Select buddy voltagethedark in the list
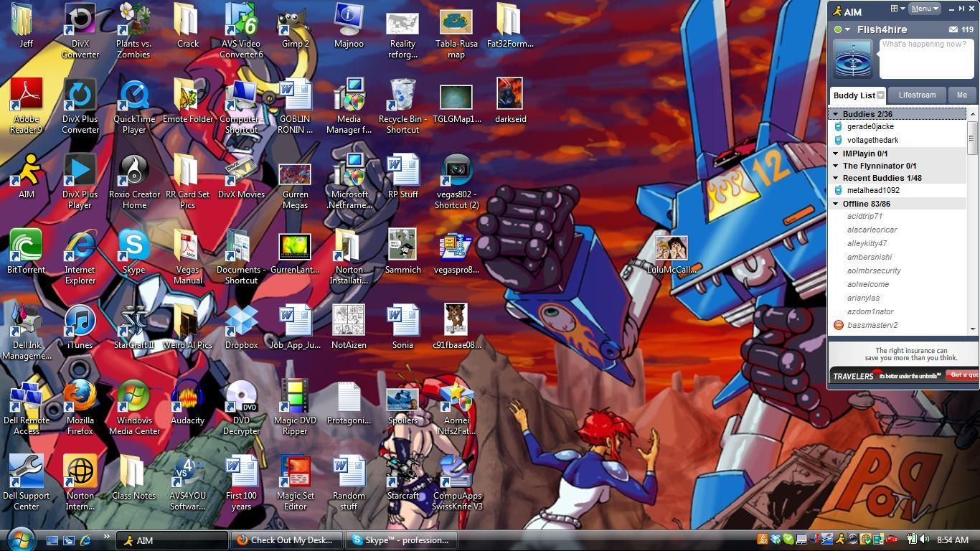This screenshot has width=980, height=551. click(872, 140)
